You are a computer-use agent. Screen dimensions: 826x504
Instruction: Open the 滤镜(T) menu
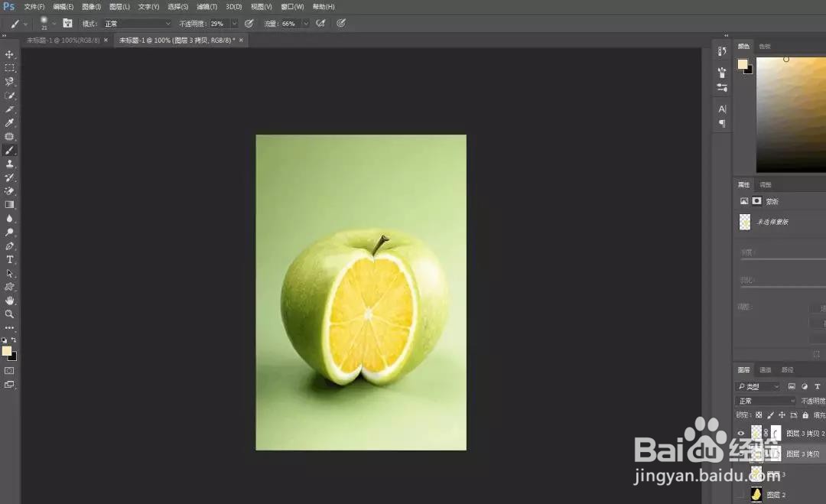pyautogui.click(x=206, y=7)
